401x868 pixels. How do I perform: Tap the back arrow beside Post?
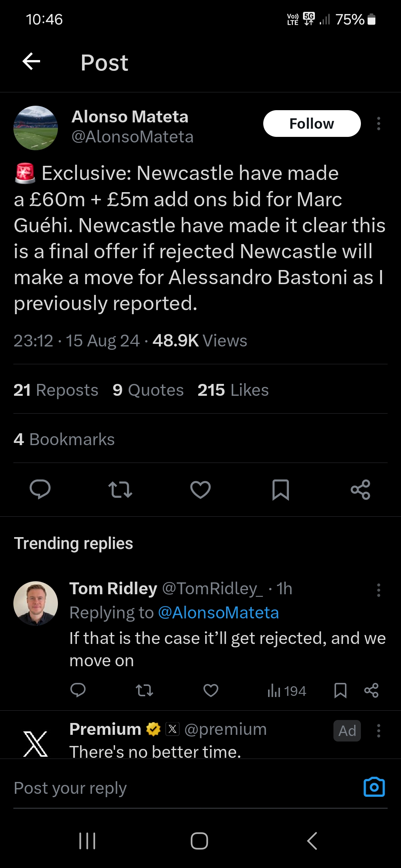31,62
